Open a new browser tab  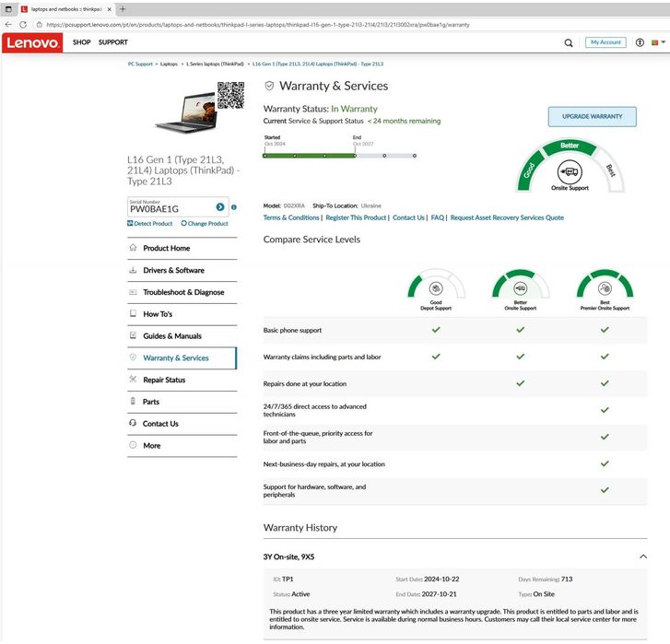[123, 9]
